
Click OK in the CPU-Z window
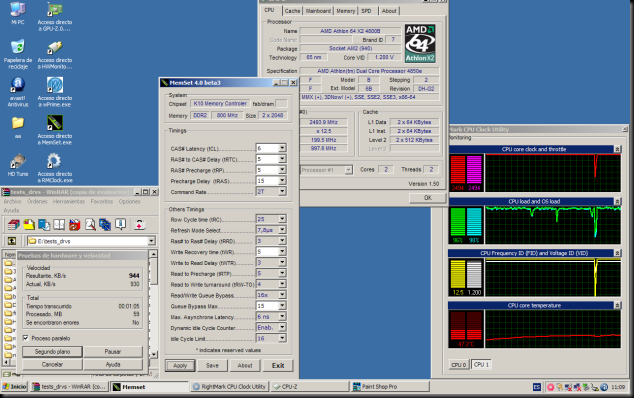428,198
